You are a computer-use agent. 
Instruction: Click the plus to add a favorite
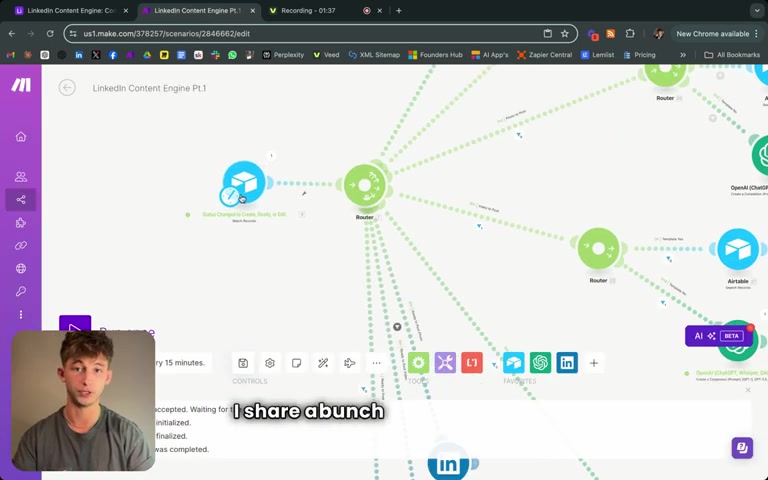click(x=594, y=363)
